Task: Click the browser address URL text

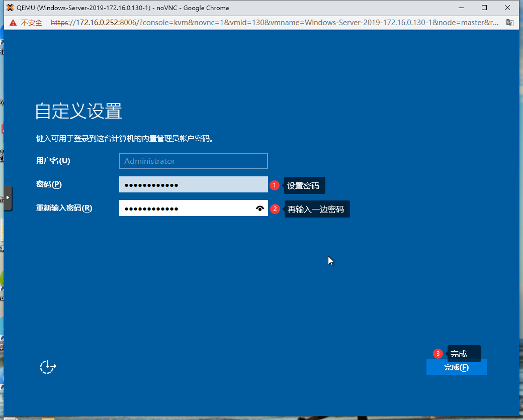Action: click(275, 23)
